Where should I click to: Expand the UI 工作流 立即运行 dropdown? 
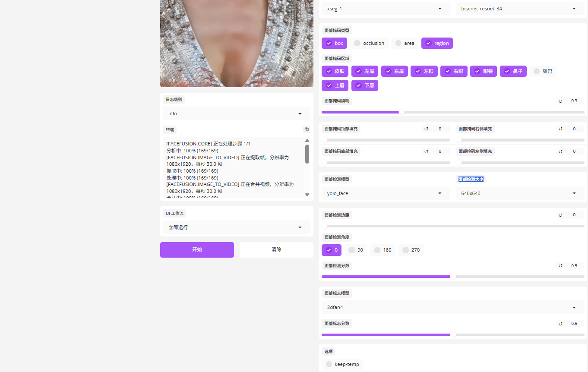tap(237, 227)
